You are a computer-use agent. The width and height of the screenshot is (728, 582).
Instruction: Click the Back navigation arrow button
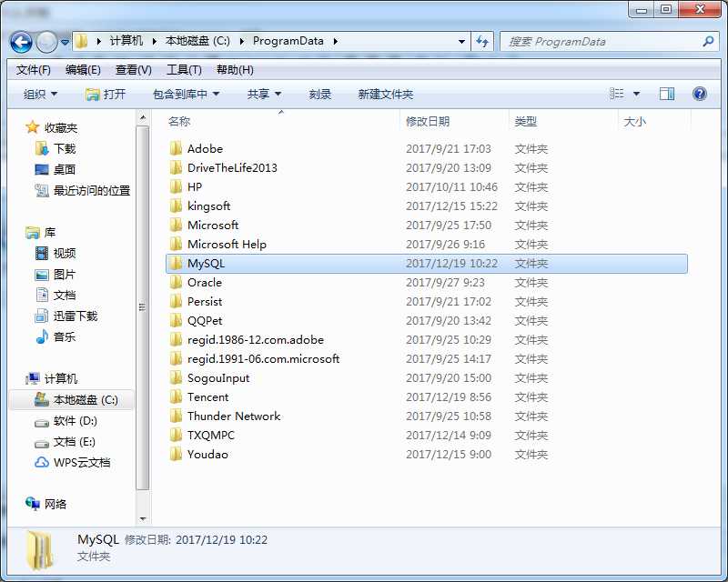coord(21,42)
